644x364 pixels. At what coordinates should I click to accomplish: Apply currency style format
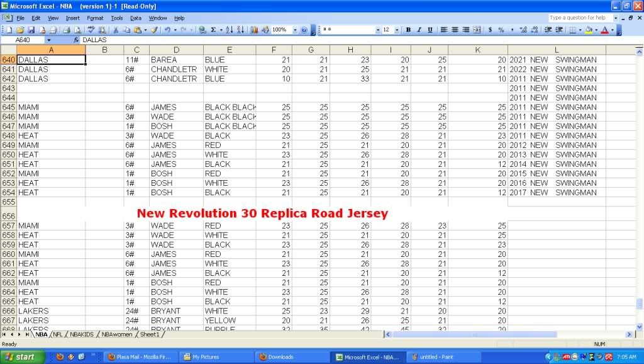pos(490,30)
